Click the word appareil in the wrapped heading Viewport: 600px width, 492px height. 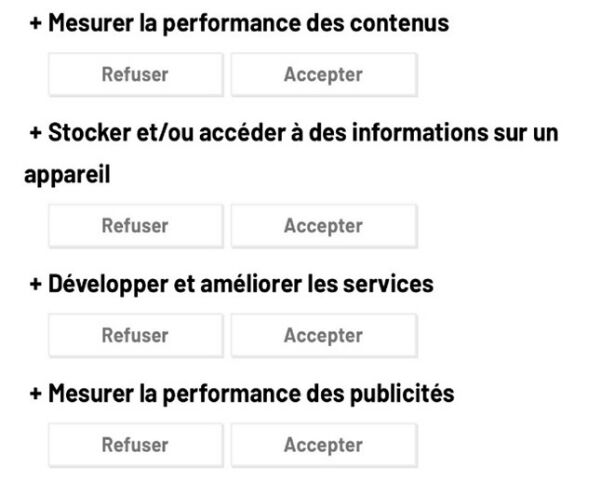pos(67,175)
